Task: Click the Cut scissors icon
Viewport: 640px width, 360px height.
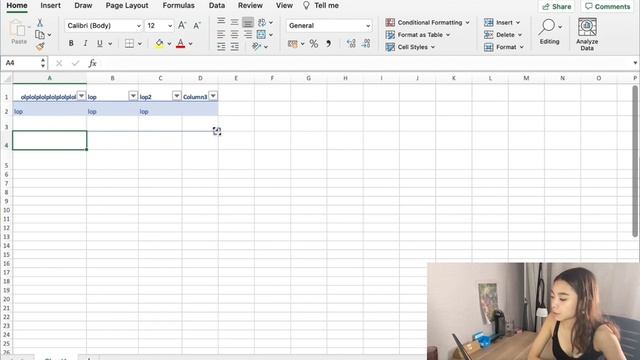Action: coord(40,22)
